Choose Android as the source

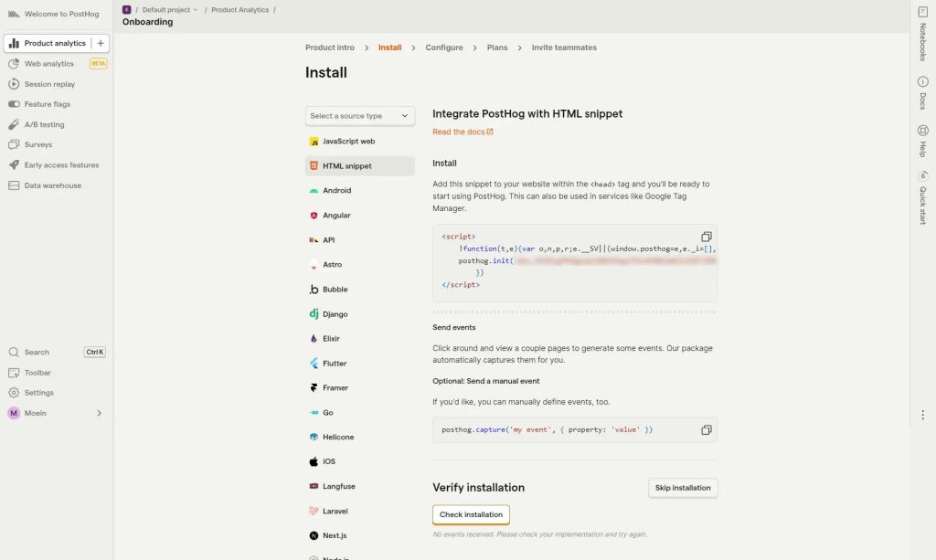coord(360,191)
